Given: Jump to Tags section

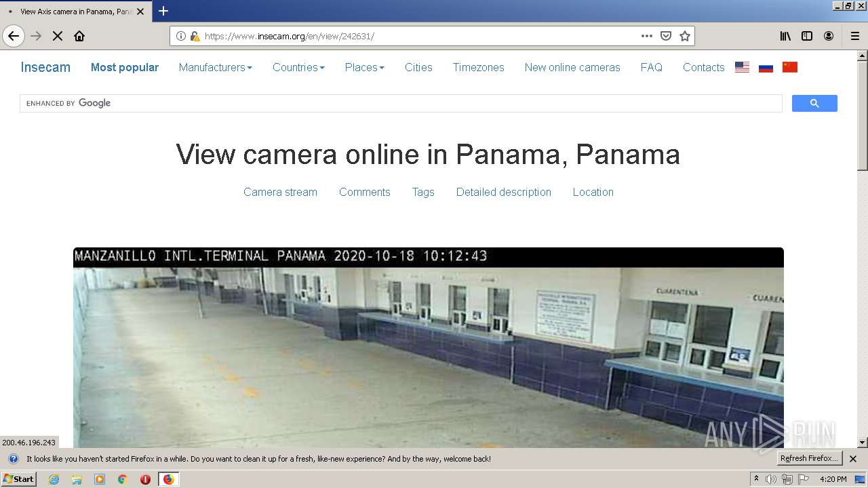Looking at the screenshot, I should 423,192.
